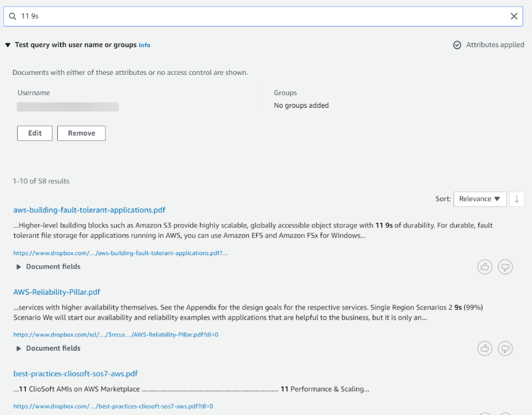Click the Attributes applied check icon

pyautogui.click(x=457, y=45)
